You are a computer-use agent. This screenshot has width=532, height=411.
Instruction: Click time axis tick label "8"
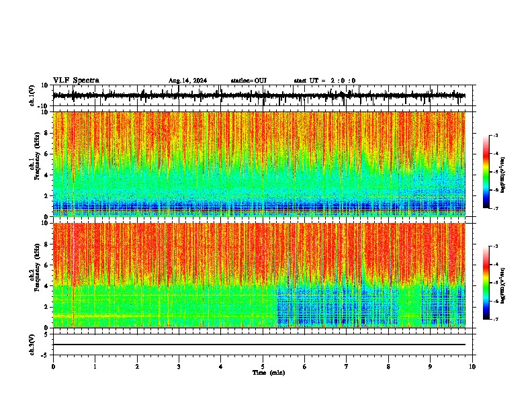[388, 367]
